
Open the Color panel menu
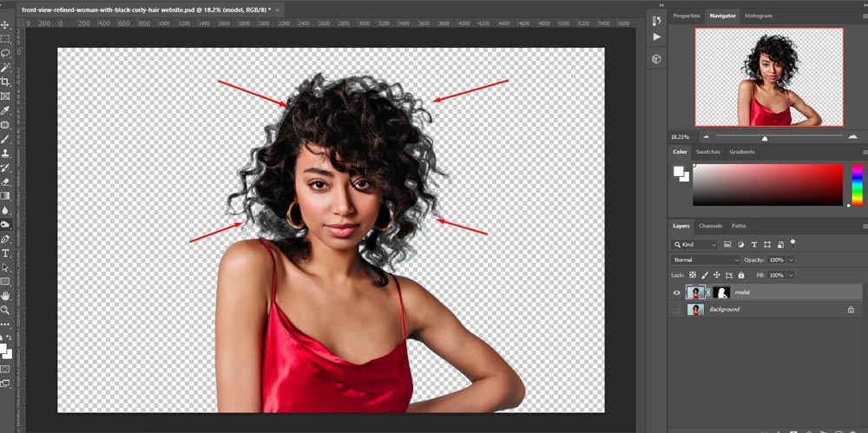pos(865,152)
